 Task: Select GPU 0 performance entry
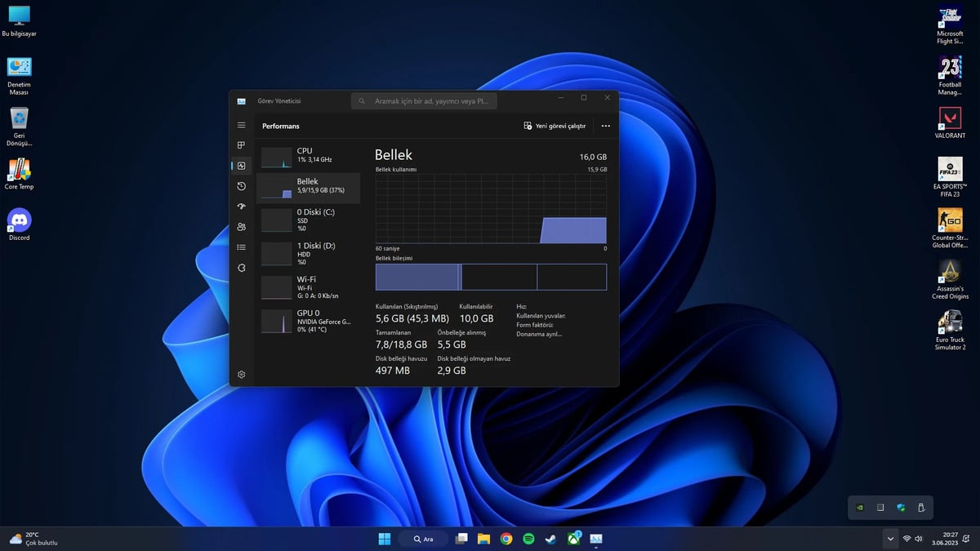[x=309, y=322]
